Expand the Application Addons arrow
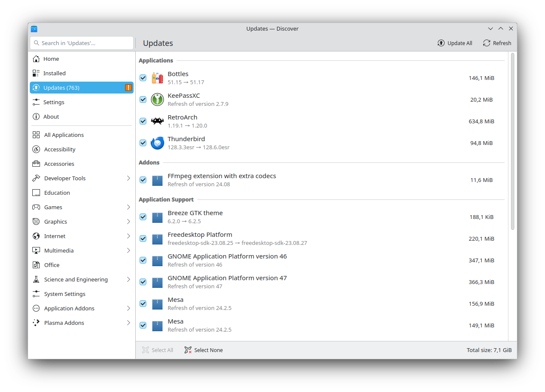545x392 pixels. pos(128,308)
